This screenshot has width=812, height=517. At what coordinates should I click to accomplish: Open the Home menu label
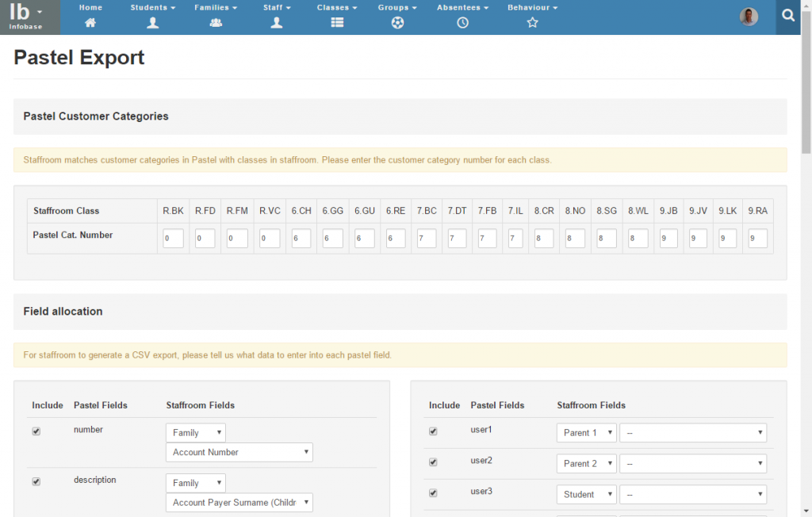point(90,8)
